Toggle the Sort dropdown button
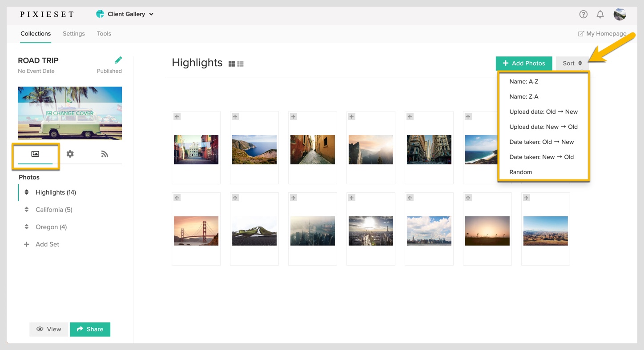Viewport: 644px width, 350px height. click(x=572, y=63)
